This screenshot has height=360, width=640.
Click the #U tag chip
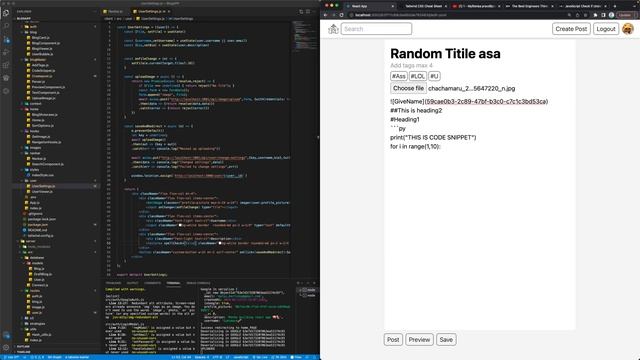pos(434,76)
